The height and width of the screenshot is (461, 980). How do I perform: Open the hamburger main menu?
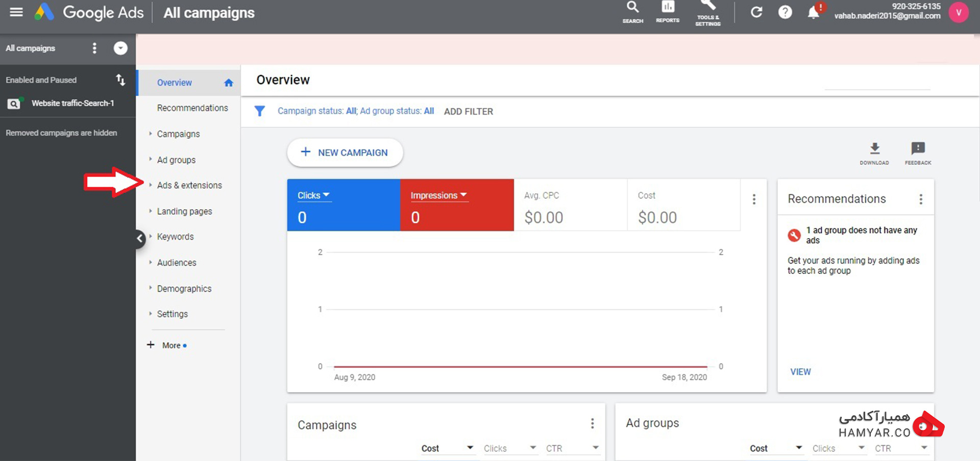(x=16, y=12)
